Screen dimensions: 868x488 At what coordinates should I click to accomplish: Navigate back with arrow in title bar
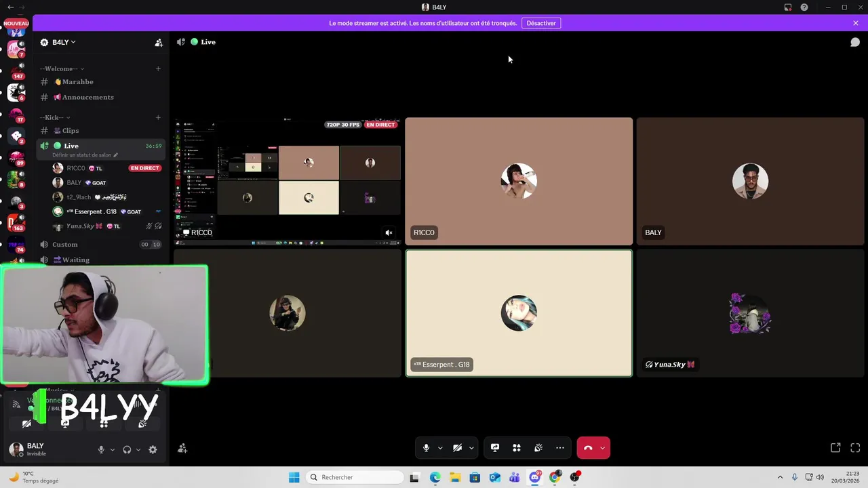point(10,7)
